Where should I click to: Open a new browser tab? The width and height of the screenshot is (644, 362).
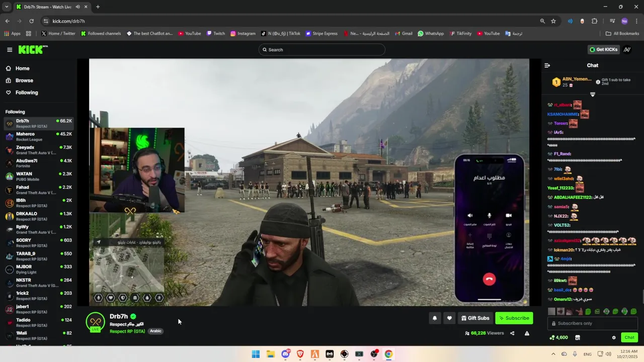pyautogui.click(x=98, y=7)
